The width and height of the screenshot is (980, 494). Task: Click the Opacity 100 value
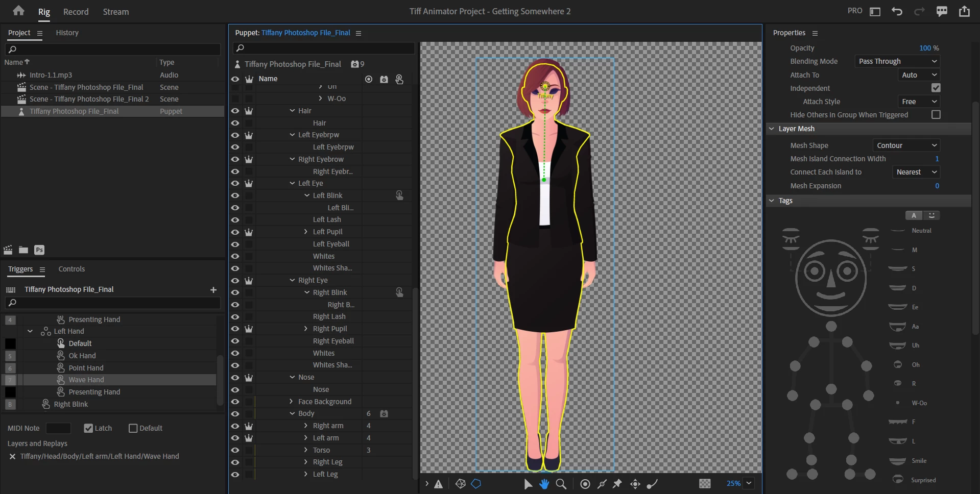pos(925,48)
